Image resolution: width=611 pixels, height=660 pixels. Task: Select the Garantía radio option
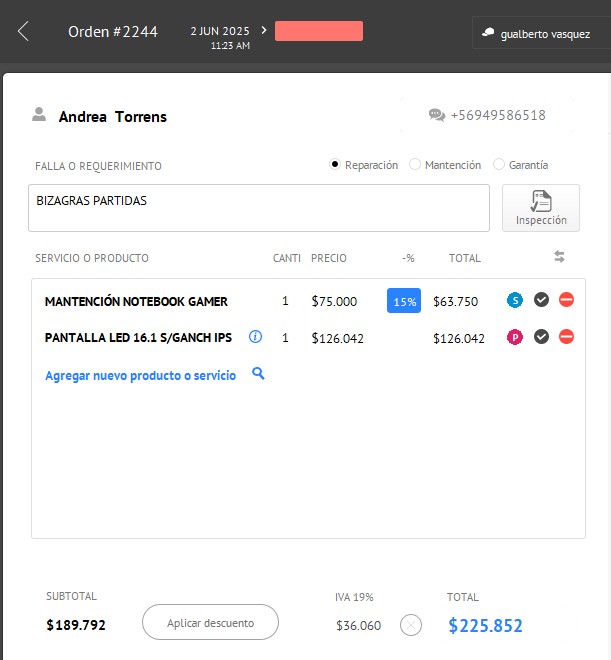(x=499, y=164)
